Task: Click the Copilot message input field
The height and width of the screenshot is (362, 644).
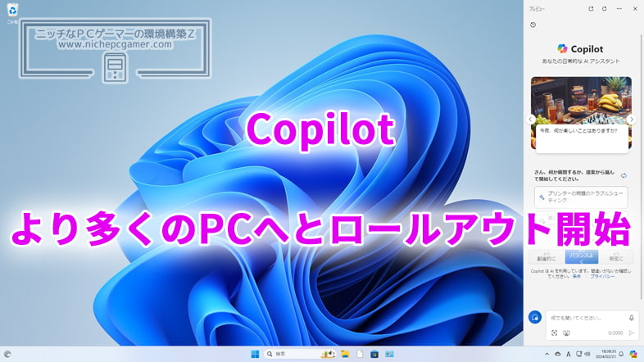Action: pyautogui.click(x=582, y=317)
